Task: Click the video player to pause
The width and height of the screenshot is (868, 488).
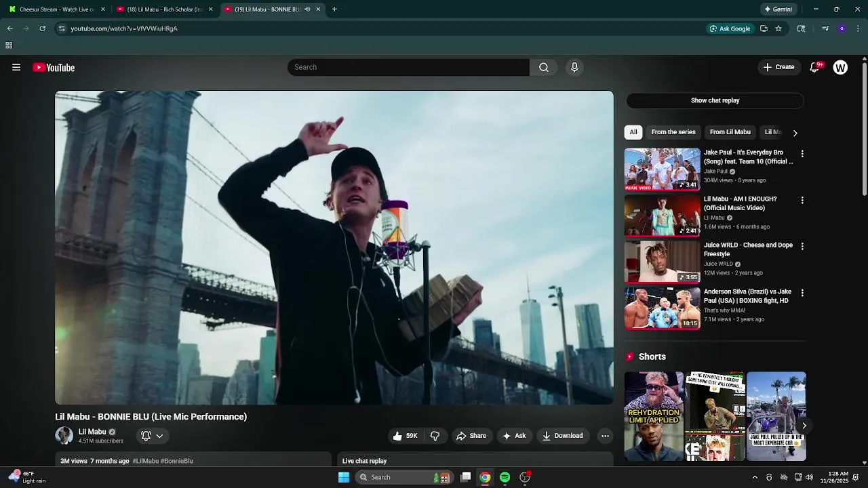Action: [x=334, y=248]
